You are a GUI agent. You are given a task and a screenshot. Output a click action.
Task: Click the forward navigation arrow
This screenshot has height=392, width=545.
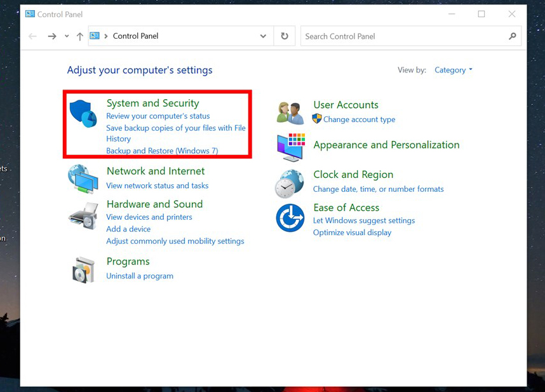[x=52, y=36]
